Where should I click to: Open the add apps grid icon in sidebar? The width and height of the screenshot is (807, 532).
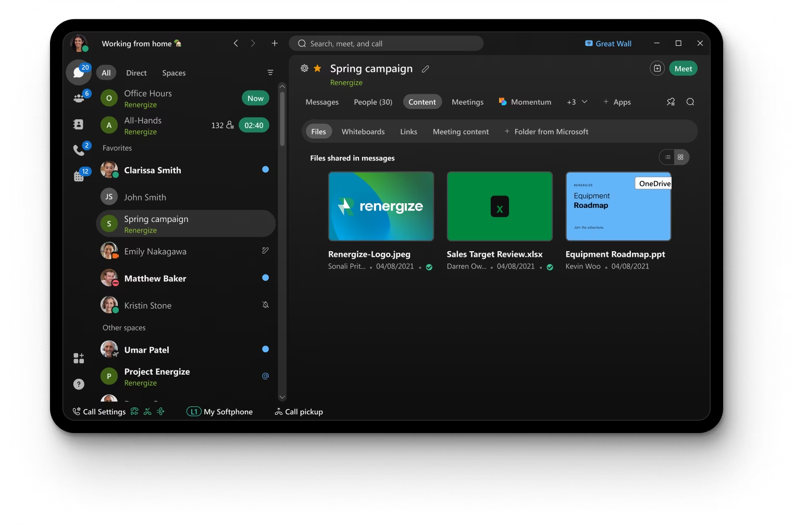(79, 358)
